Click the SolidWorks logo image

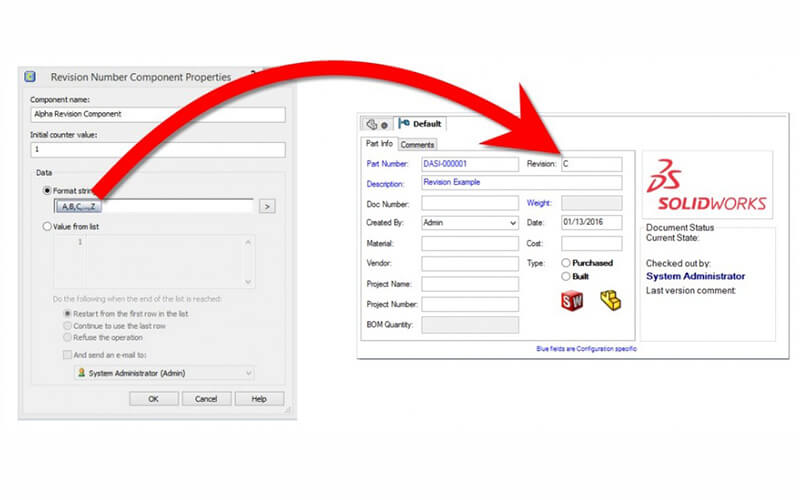(706, 187)
